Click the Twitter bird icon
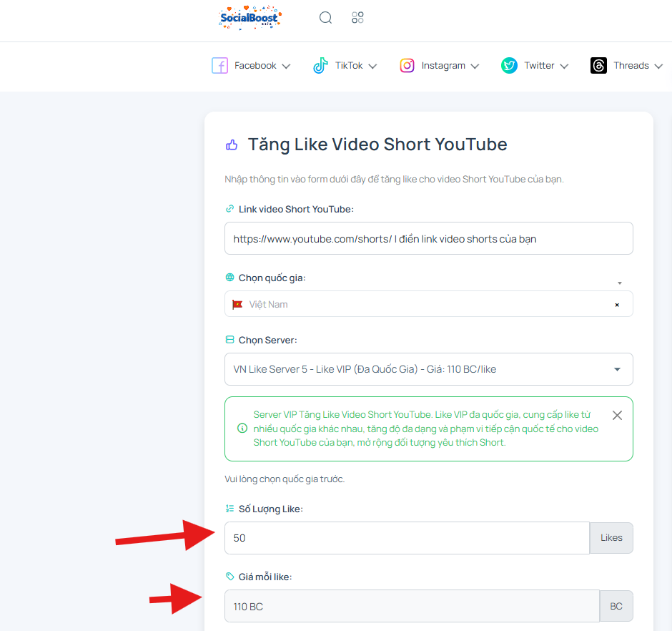Screen dimensions: 672x631 click(x=509, y=66)
